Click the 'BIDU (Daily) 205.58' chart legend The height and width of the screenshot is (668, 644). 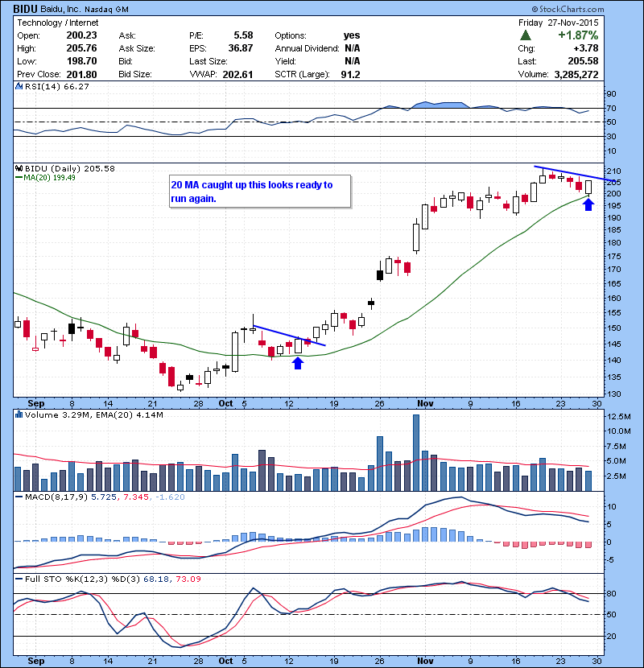[70, 168]
